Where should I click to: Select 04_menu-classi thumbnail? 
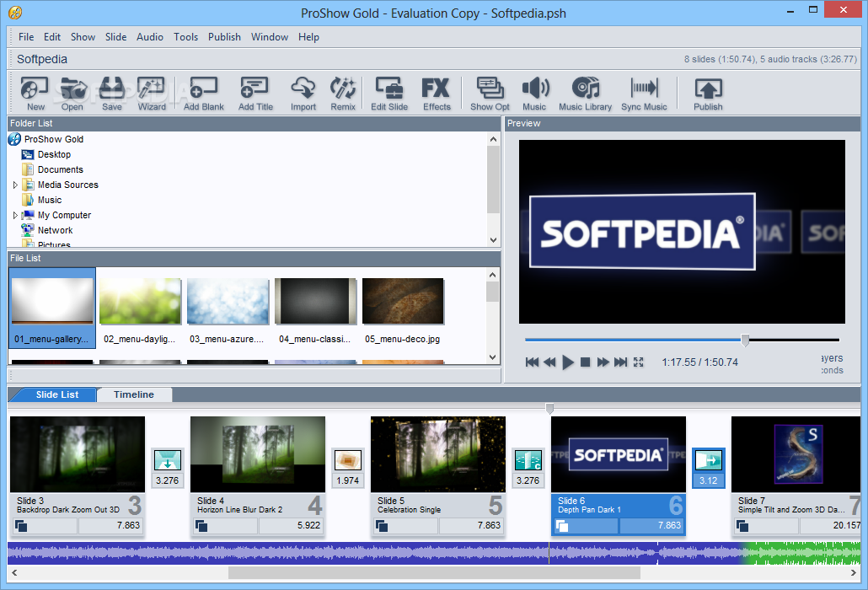pos(315,308)
